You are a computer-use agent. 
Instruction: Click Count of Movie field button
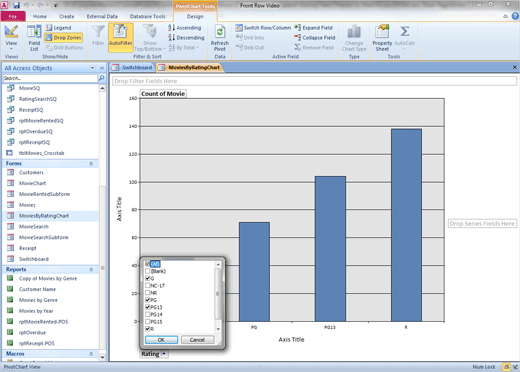coord(163,94)
